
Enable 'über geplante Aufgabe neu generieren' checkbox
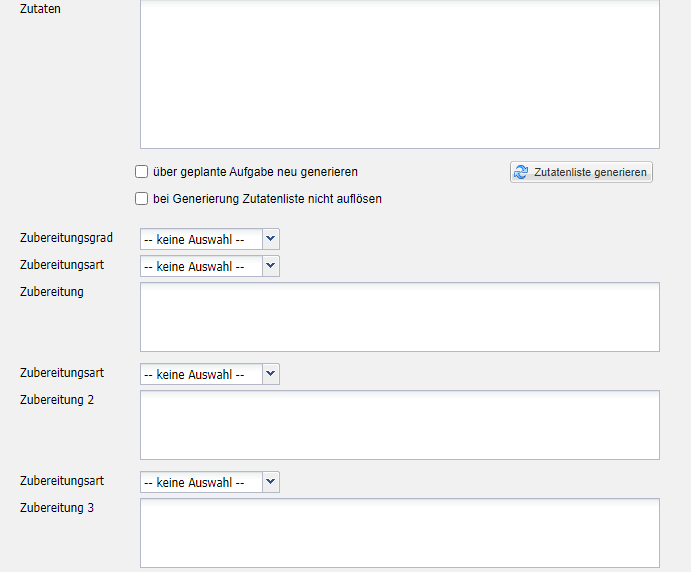pyautogui.click(x=142, y=172)
